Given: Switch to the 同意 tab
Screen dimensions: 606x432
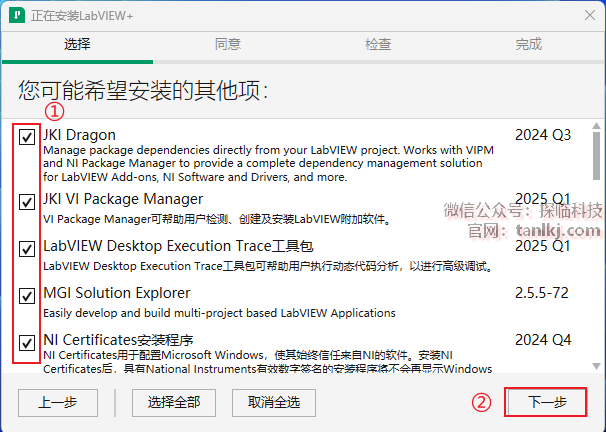Looking at the screenshot, I should [228, 44].
